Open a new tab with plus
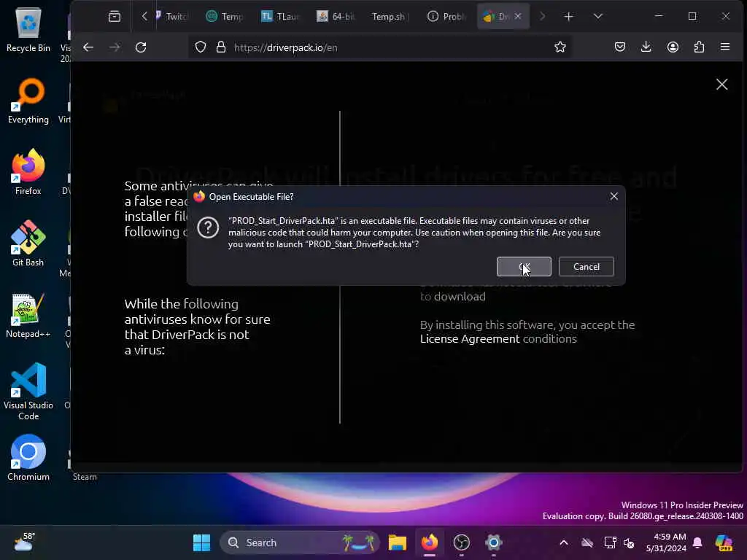Viewport: 747px width, 560px height. 568,17
